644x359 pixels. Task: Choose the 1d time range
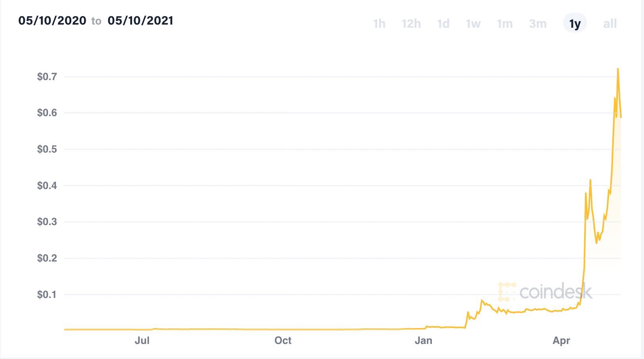pyautogui.click(x=443, y=24)
